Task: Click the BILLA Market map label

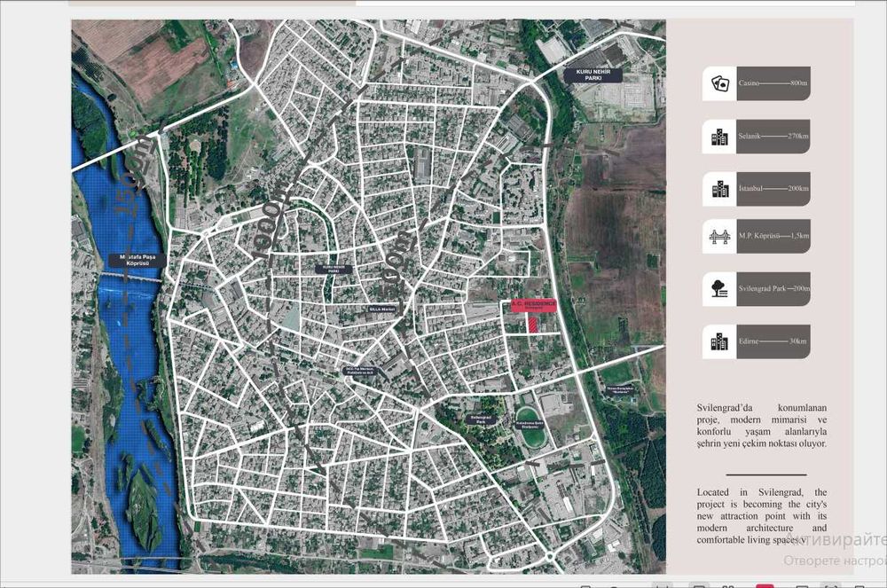Action: (381, 310)
